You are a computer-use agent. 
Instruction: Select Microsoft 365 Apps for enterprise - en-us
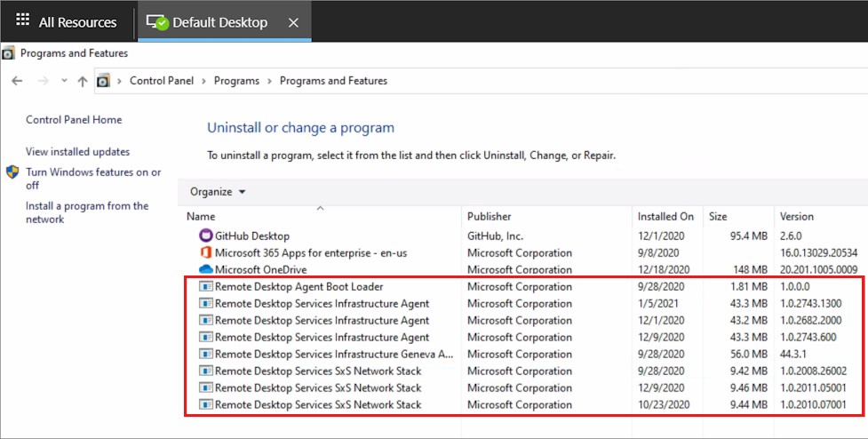[311, 253]
